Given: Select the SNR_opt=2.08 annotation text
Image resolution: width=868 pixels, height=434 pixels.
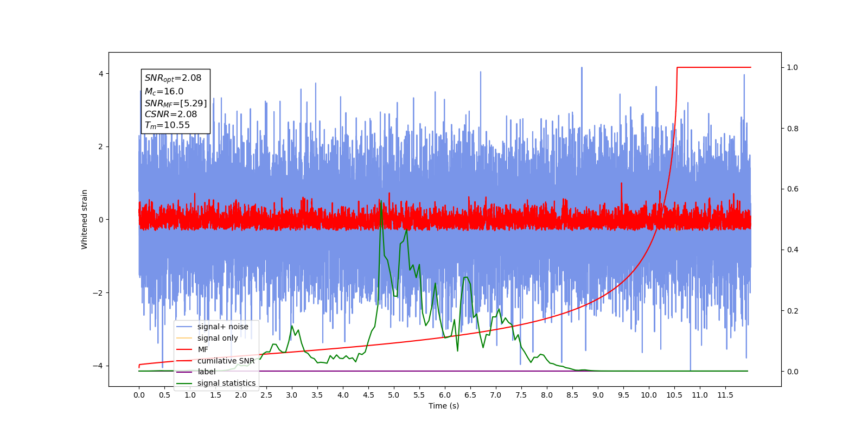Looking at the screenshot, I should [x=173, y=78].
